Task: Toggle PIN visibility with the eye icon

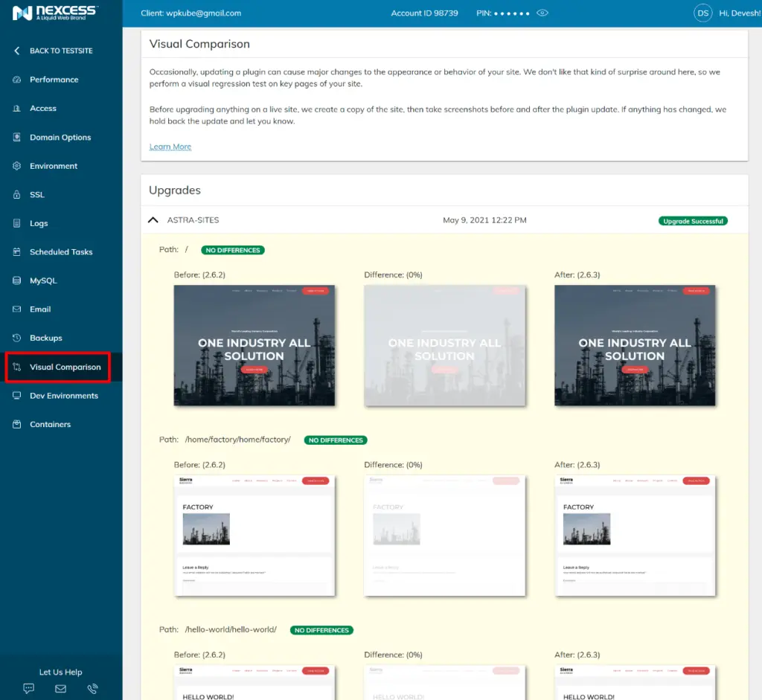Action: pyautogui.click(x=542, y=13)
